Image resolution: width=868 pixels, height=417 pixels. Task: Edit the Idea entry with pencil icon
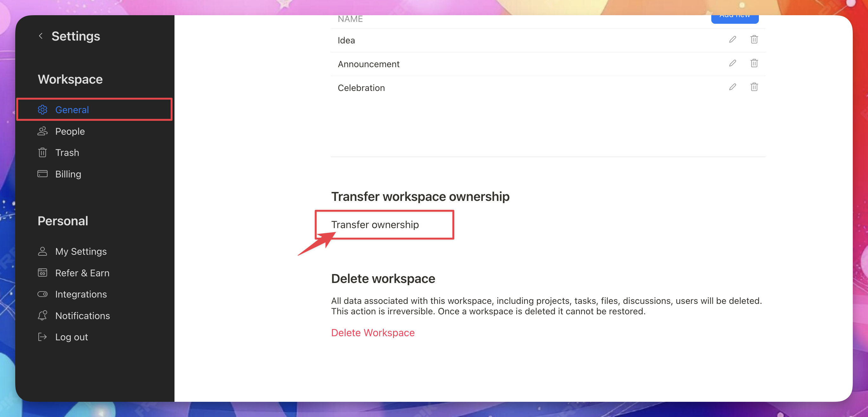coord(732,40)
